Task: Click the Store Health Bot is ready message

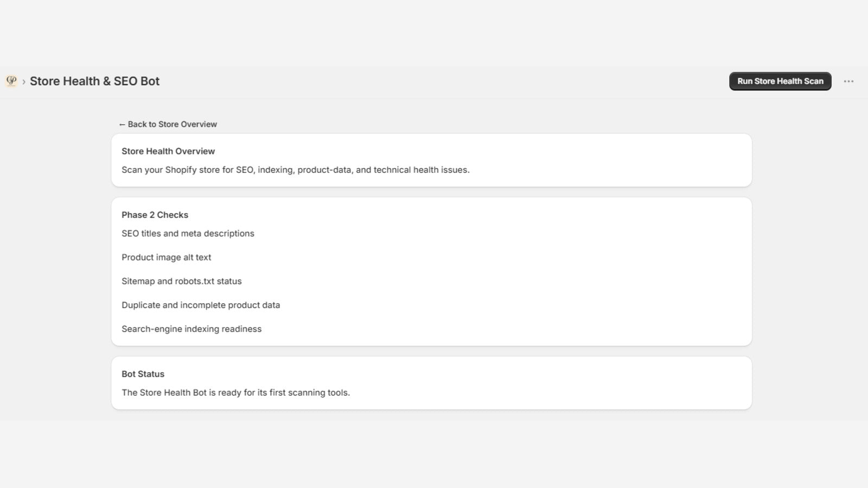Action: click(x=235, y=393)
